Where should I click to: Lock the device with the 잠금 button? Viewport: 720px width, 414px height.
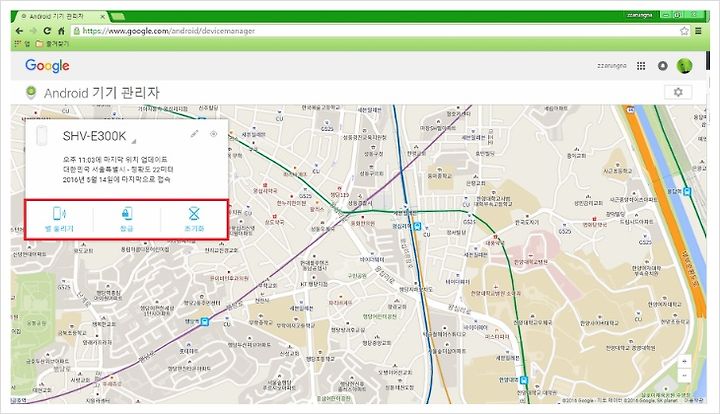127,219
